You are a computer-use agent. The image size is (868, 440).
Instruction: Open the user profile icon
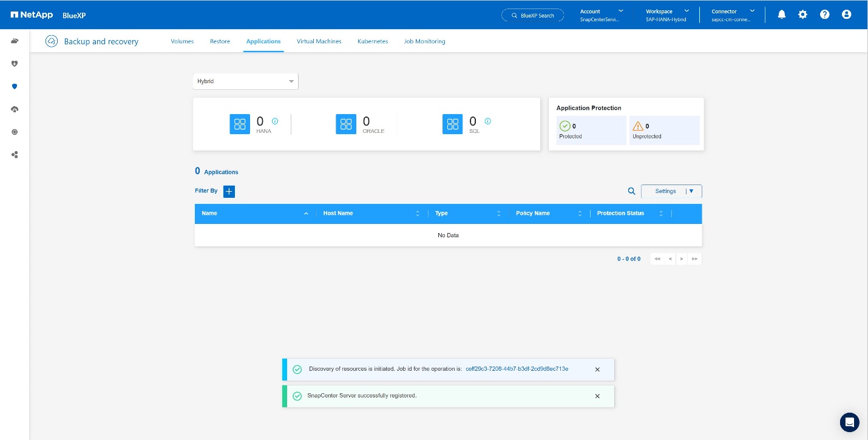[x=846, y=15]
